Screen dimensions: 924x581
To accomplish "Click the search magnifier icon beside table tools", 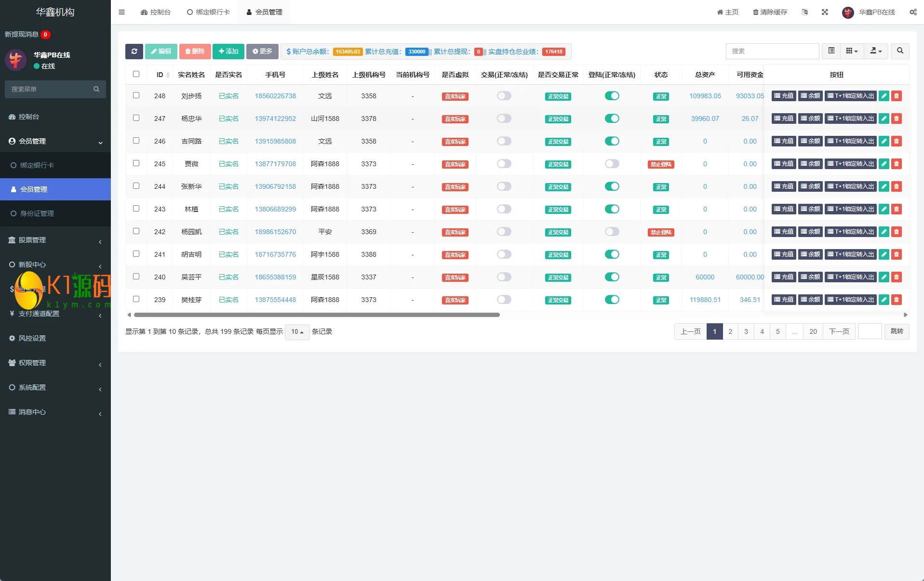I will [x=899, y=51].
